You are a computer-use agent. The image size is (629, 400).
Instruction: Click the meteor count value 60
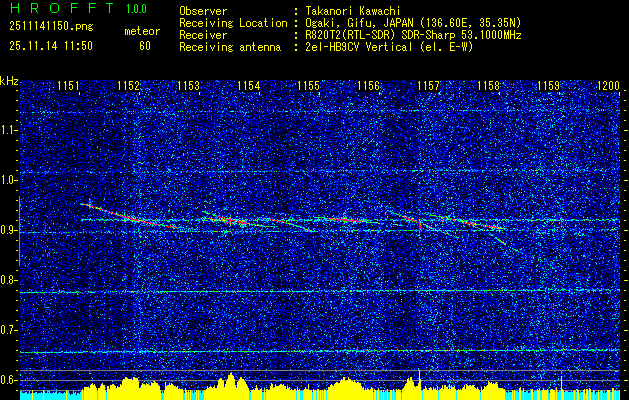coord(145,46)
